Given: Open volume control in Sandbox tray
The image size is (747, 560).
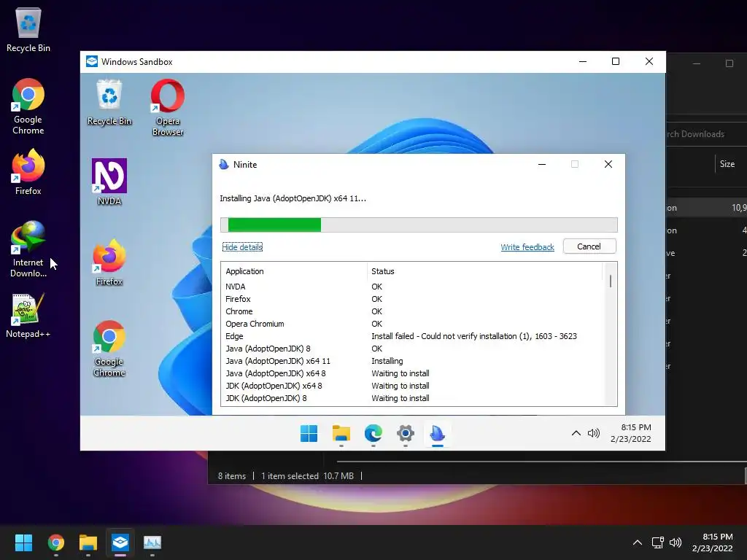Looking at the screenshot, I should click(x=594, y=433).
